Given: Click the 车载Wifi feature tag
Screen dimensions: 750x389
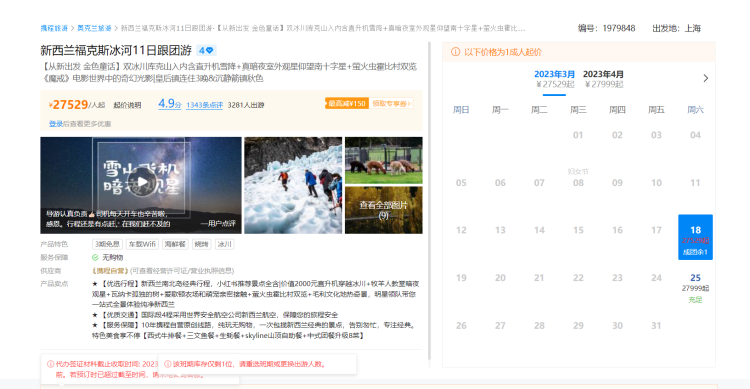Looking at the screenshot, I should [142, 244].
